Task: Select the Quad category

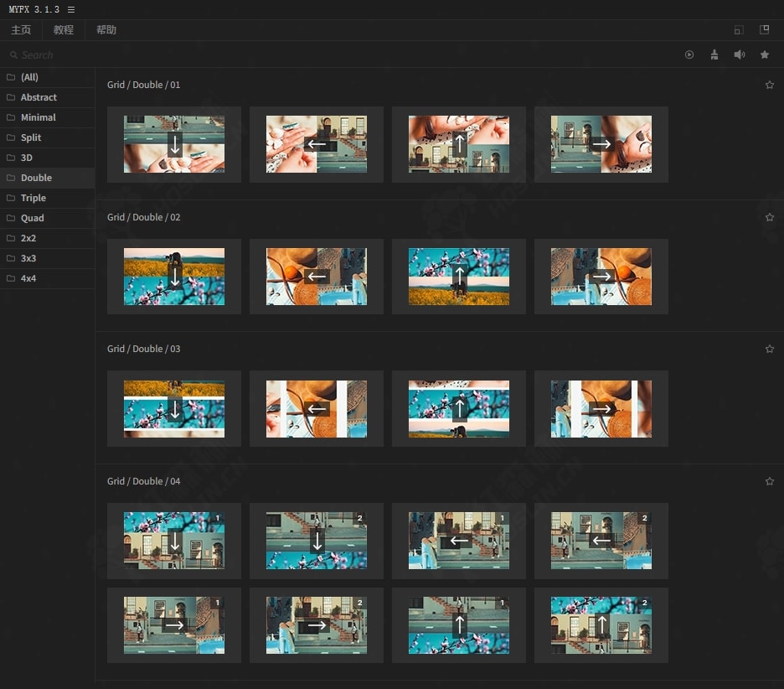Action: tap(48, 218)
